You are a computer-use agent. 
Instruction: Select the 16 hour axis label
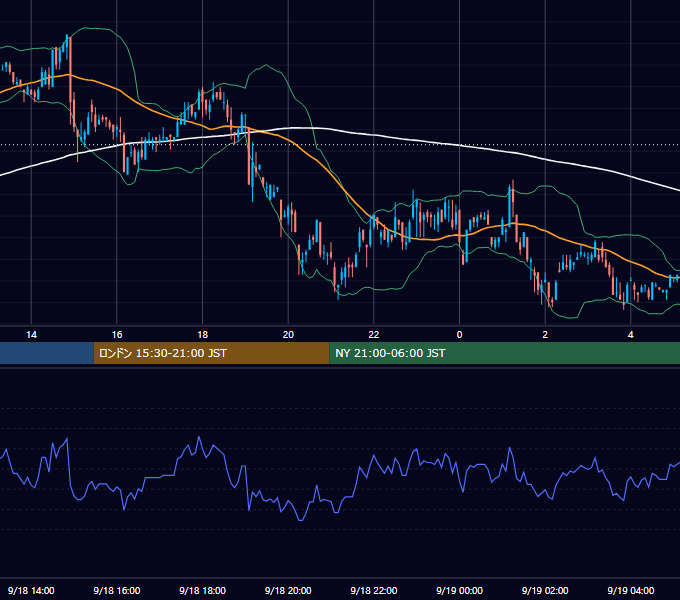(x=117, y=335)
